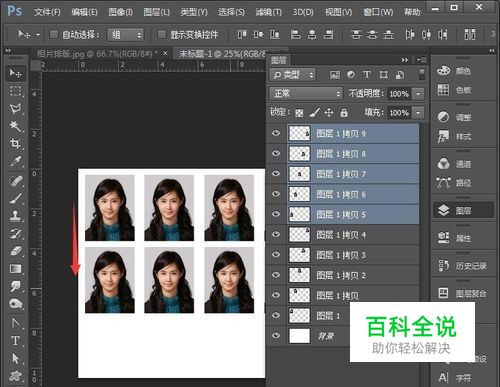Hide layer 图层 1 拷贝 3
Image resolution: width=500 pixels, height=387 pixels.
[x=276, y=255]
